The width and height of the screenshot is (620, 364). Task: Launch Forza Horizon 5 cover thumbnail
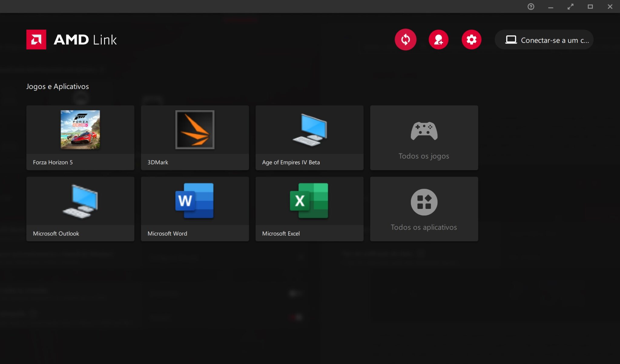click(x=80, y=130)
